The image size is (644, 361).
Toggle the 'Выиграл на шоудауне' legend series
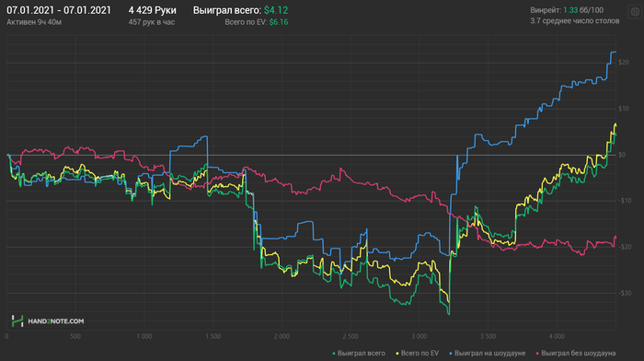[487, 354]
